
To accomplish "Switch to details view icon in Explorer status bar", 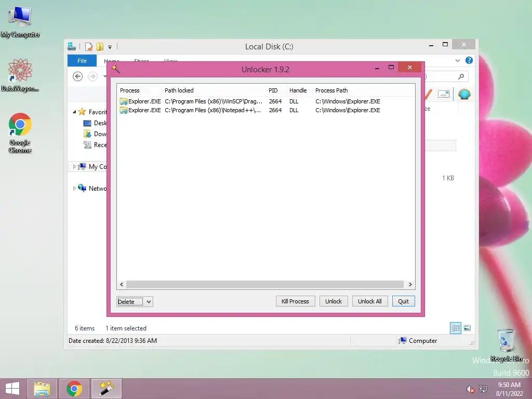I will click(x=456, y=328).
